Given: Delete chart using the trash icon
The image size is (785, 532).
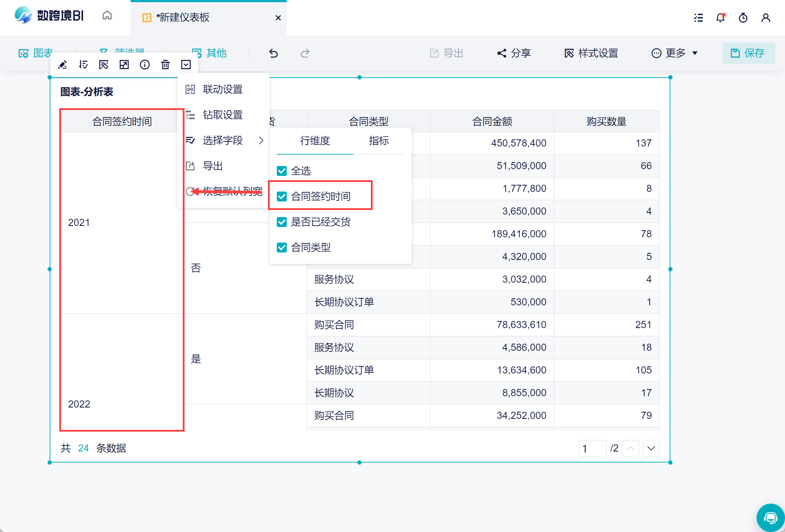Looking at the screenshot, I should [x=165, y=65].
